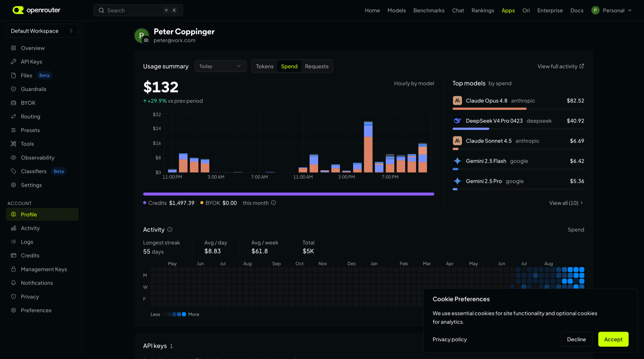Click the Settings gear icon in sidebar
The height and width of the screenshot is (359, 644).
coord(14,185)
